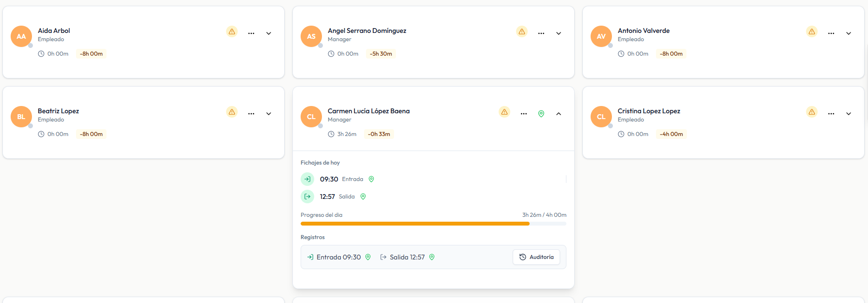Image resolution: width=868 pixels, height=303 pixels.
Task: Expand Beatriz Lopez card details
Action: [269, 114]
